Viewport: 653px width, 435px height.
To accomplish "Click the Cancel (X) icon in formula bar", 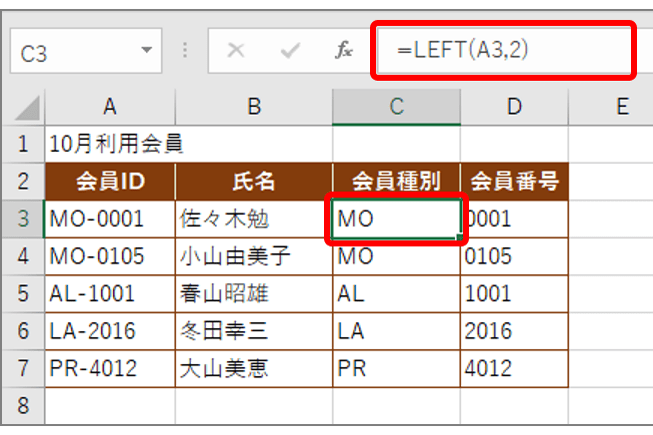I will (x=236, y=50).
